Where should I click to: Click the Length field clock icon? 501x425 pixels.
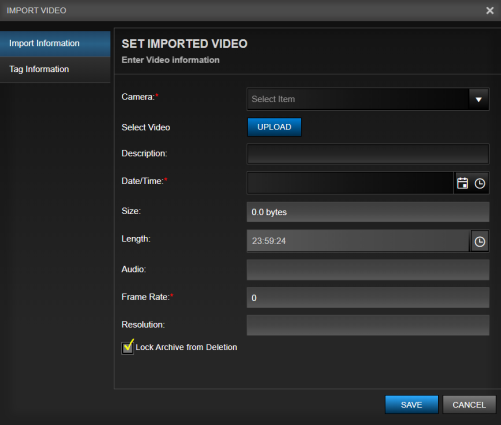(x=480, y=241)
